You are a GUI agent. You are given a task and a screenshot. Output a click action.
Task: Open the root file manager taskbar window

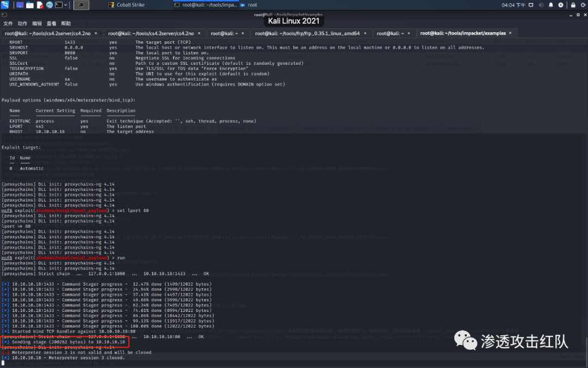coord(249,5)
